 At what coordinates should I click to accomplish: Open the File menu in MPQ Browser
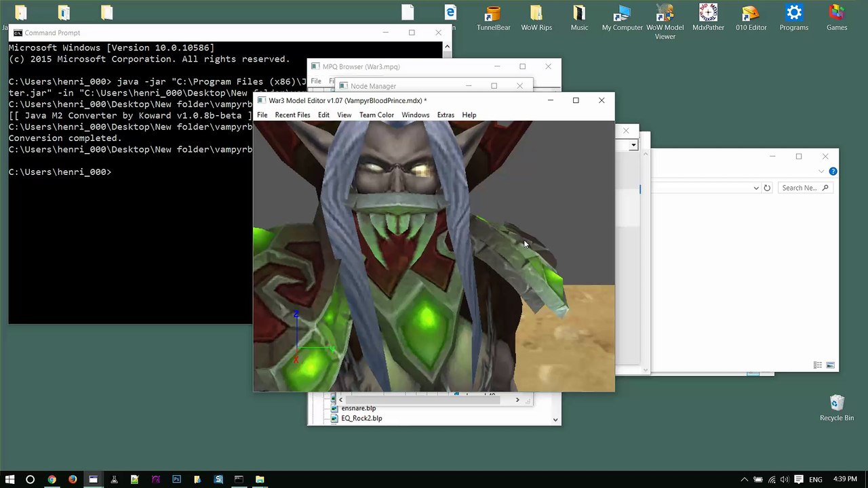(316, 81)
